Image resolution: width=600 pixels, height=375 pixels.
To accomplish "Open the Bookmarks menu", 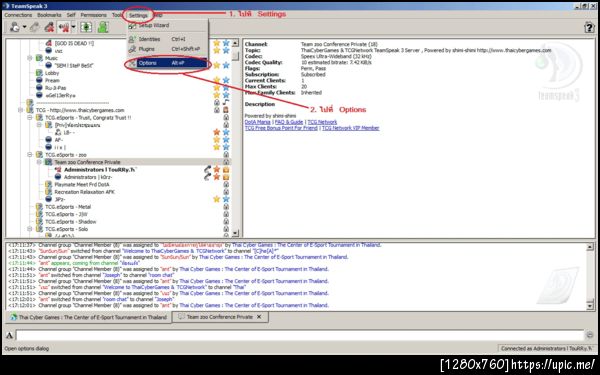I will tap(49, 15).
